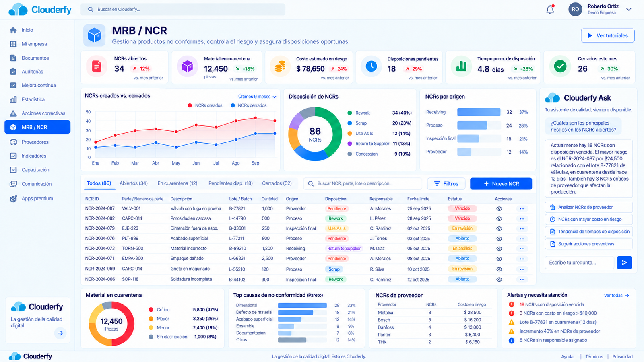Image resolution: width=644 pixels, height=362 pixels.
Task: Open more actions for NCR-2024-079
Action: coord(522,228)
